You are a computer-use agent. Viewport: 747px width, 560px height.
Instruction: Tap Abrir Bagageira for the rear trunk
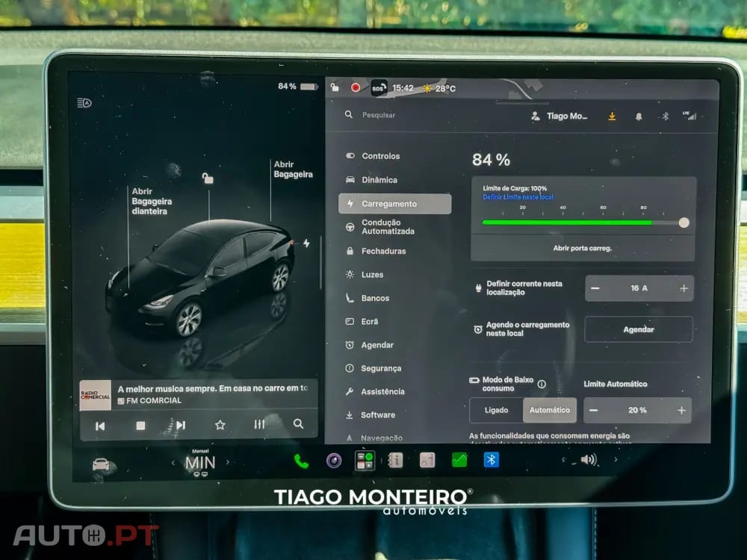pyautogui.click(x=293, y=169)
